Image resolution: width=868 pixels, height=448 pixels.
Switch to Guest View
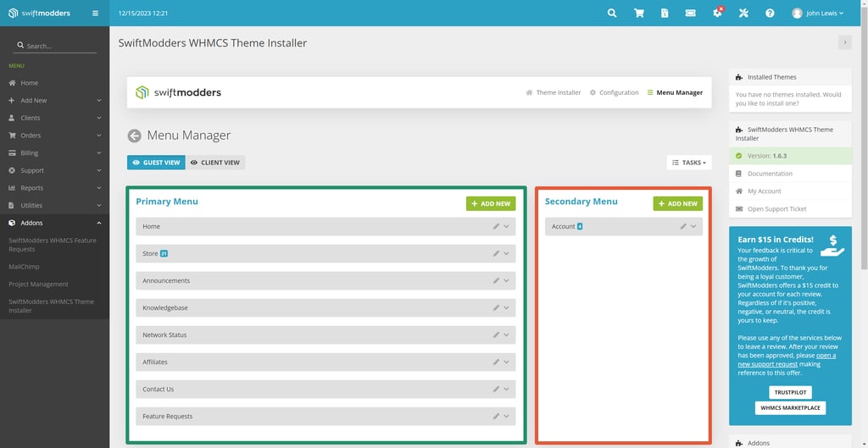click(156, 163)
